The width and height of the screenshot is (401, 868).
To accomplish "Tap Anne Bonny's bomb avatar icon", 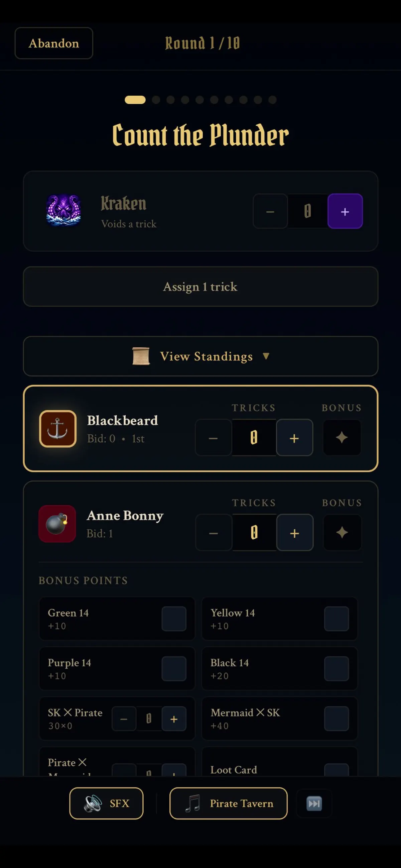I will click(57, 523).
